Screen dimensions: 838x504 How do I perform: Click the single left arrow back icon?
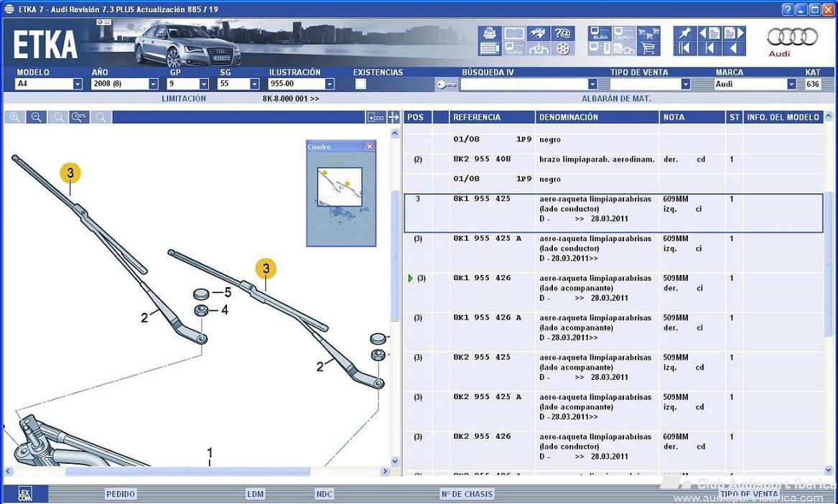point(734,49)
